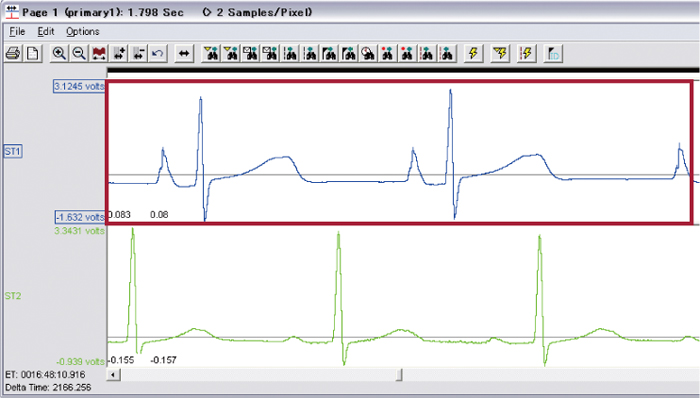Click the 3.1245 volts upper scale field
The width and height of the screenshot is (700, 398).
tap(79, 86)
